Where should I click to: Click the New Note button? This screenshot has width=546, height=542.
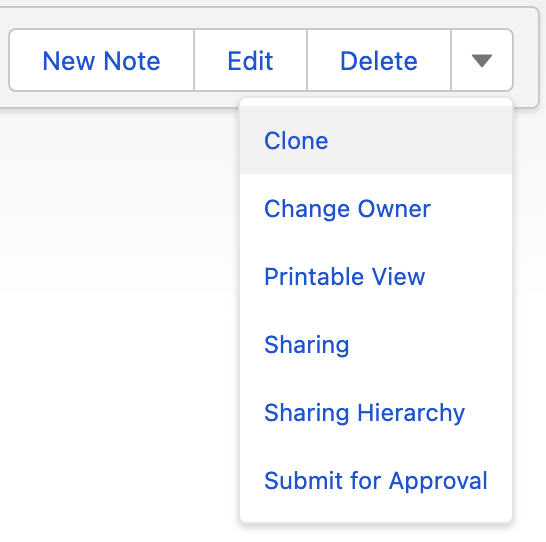101,60
